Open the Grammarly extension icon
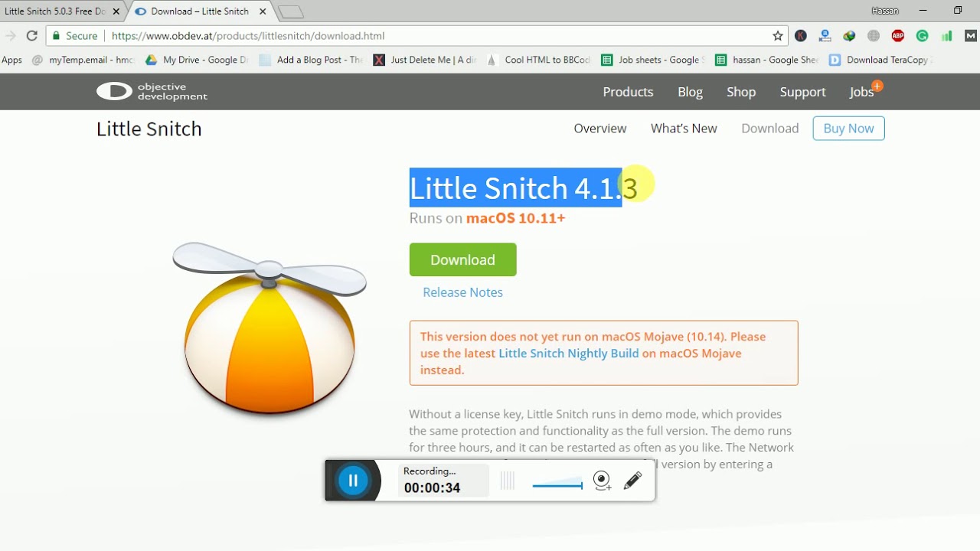 [x=923, y=36]
